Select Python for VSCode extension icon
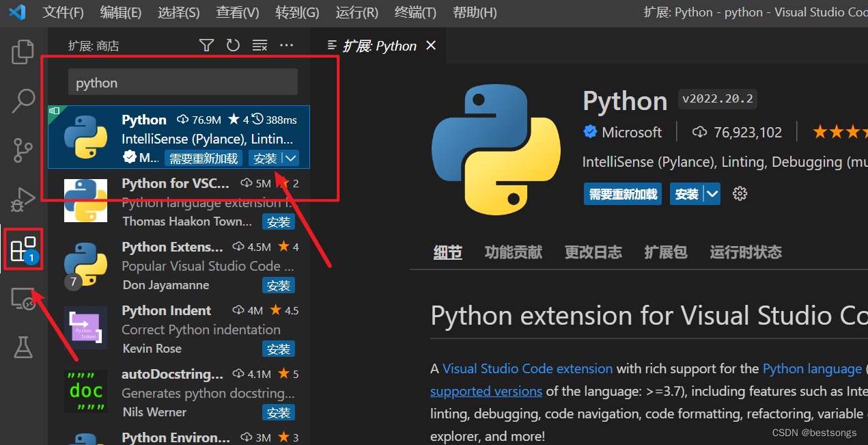Viewport: 868px width, 445px height. [85, 200]
